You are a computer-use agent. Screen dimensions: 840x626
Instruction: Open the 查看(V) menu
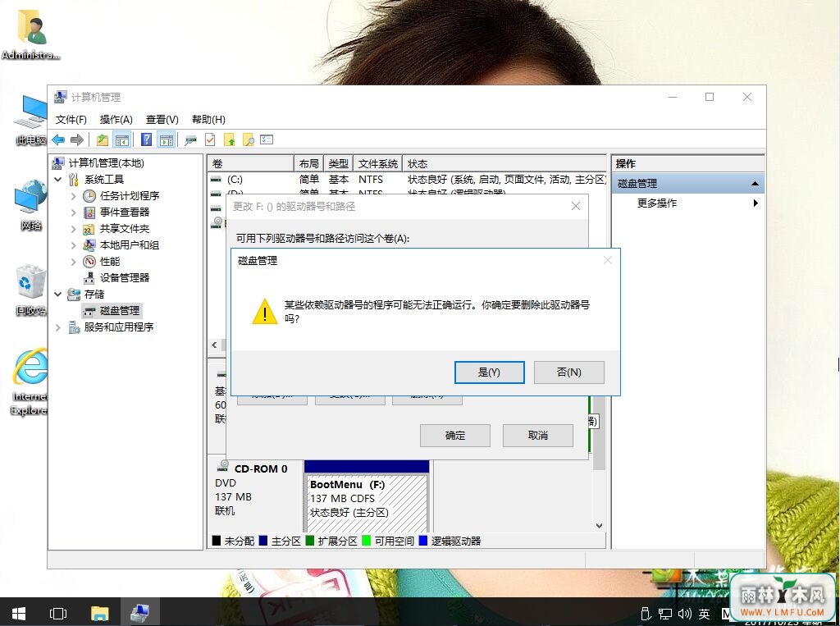162,120
